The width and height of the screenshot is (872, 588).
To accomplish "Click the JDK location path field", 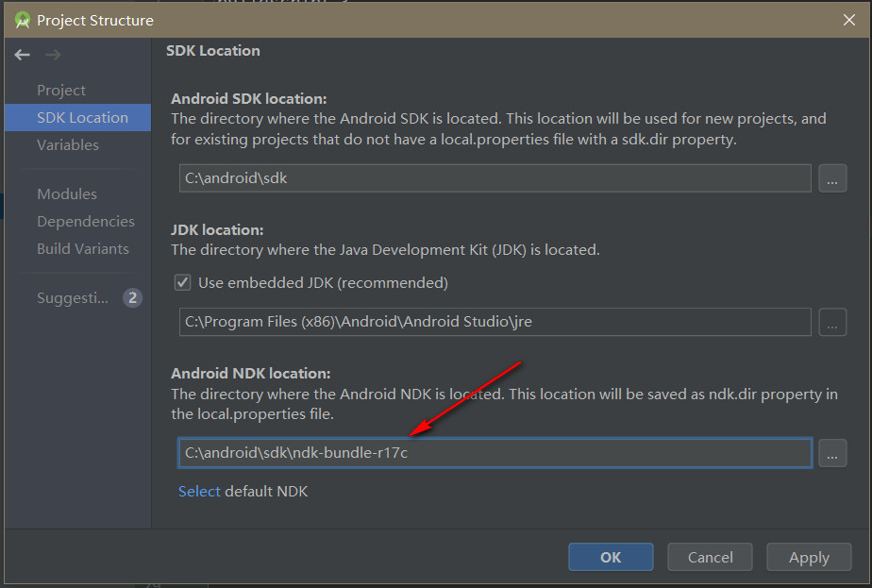I will click(495, 322).
